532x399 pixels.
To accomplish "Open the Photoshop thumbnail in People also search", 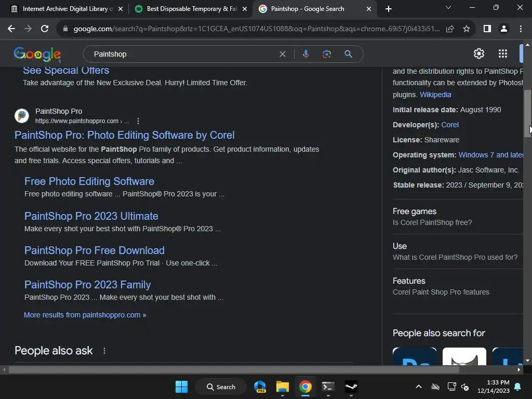I will [415, 356].
